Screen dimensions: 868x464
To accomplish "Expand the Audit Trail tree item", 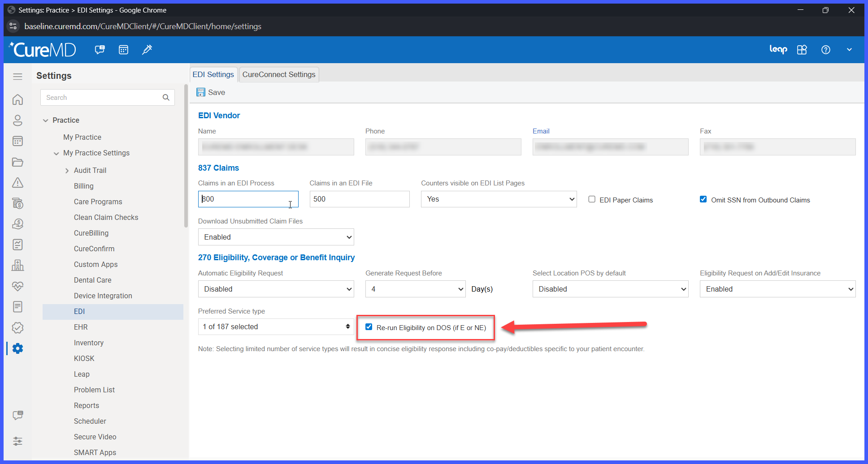I will [x=67, y=171].
